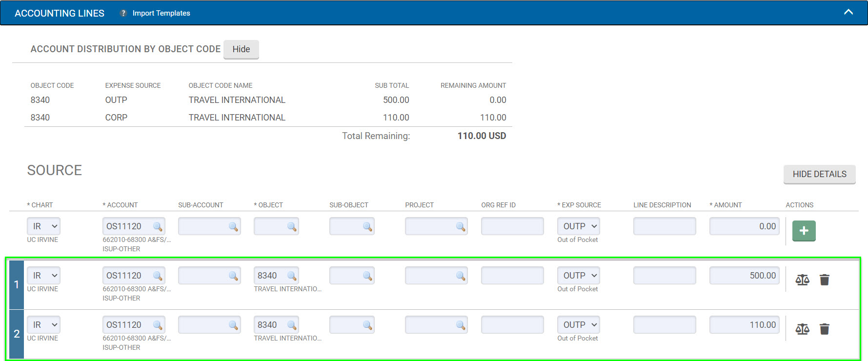Click the line description field on line 2

coord(665,325)
